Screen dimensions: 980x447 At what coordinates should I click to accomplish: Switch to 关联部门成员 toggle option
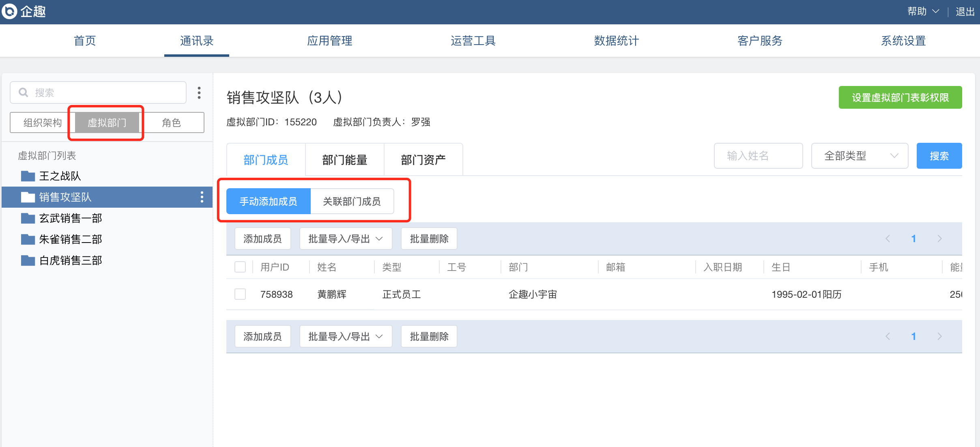352,201
